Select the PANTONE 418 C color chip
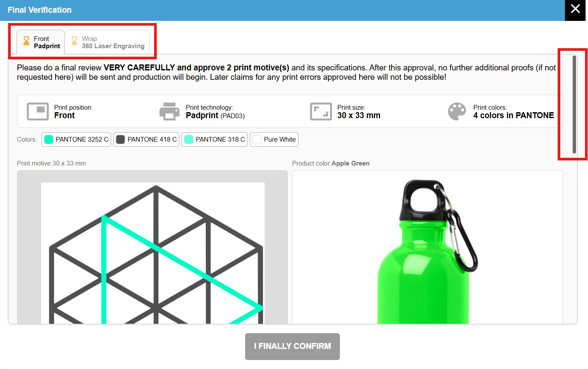Viewport: 588px width, 369px height. pyautogui.click(x=146, y=139)
